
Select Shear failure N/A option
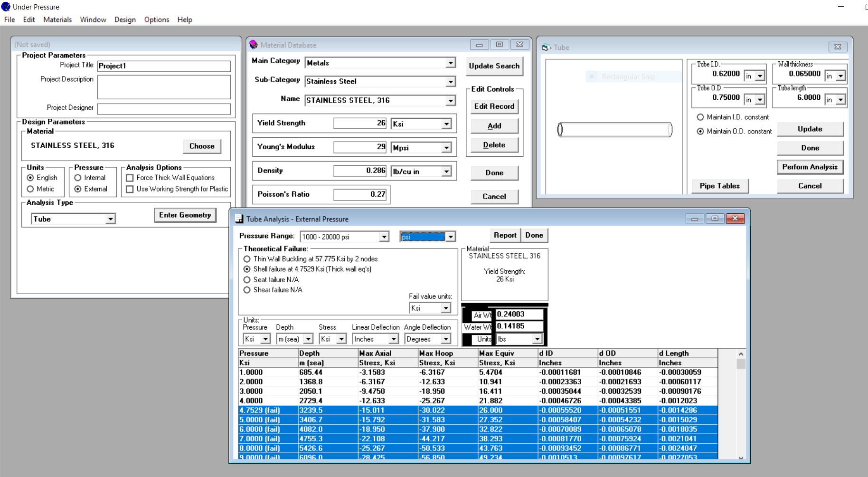click(x=247, y=290)
